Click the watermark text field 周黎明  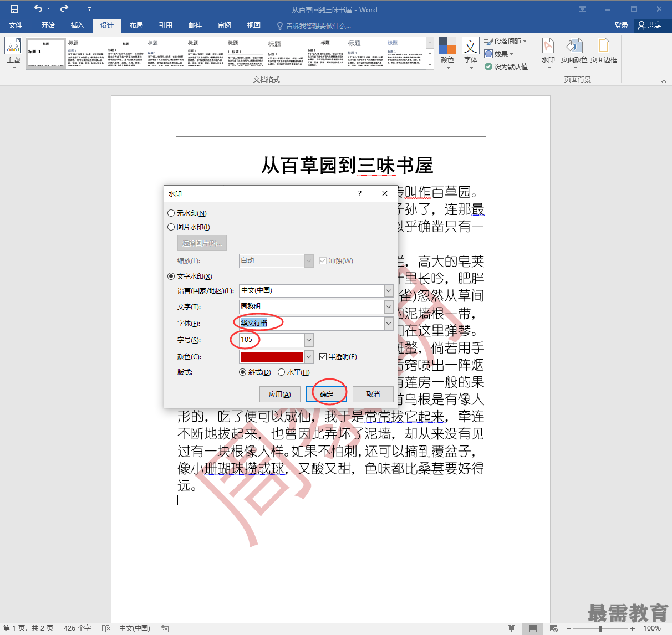pyautogui.click(x=312, y=306)
